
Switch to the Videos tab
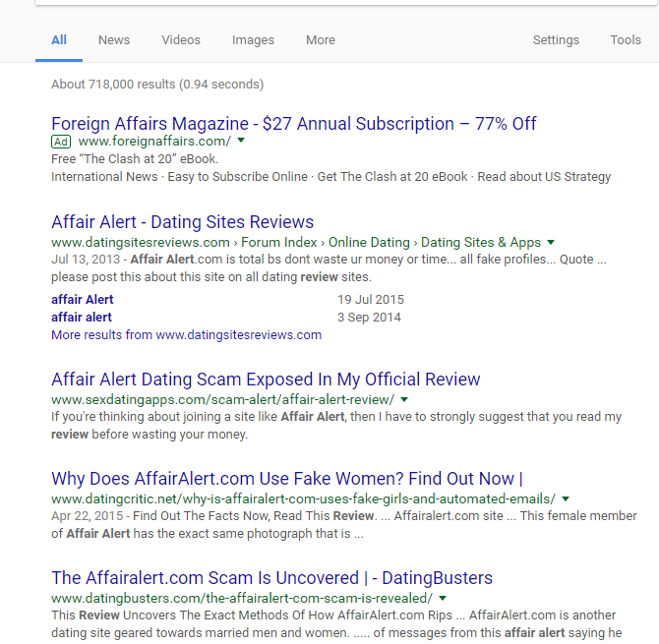tap(181, 40)
